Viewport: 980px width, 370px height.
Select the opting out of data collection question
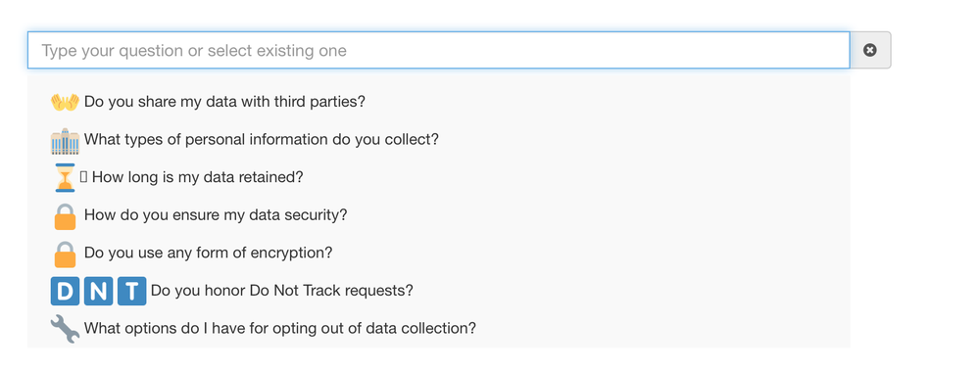click(x=280, y=328)
